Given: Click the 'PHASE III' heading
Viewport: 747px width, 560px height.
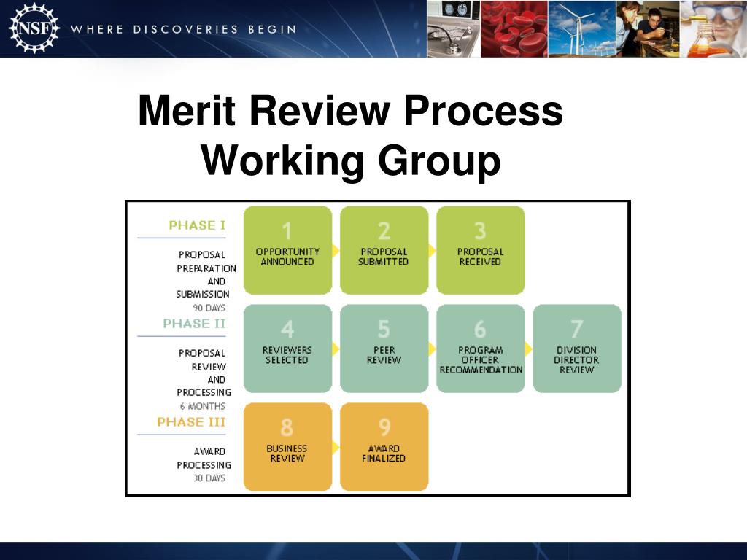Looking at the screenshot, I should tap(191, 422).
